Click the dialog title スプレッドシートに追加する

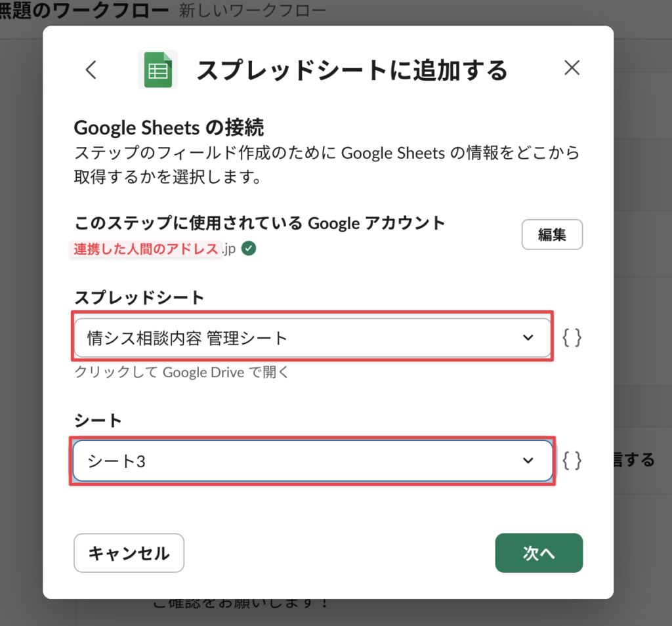pos(352,70)
